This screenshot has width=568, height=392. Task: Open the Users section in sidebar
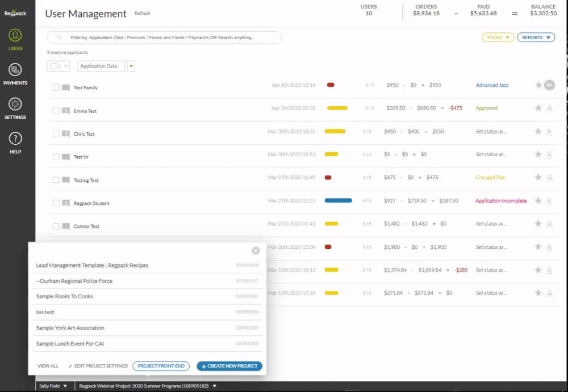click(x=15, y=40)
